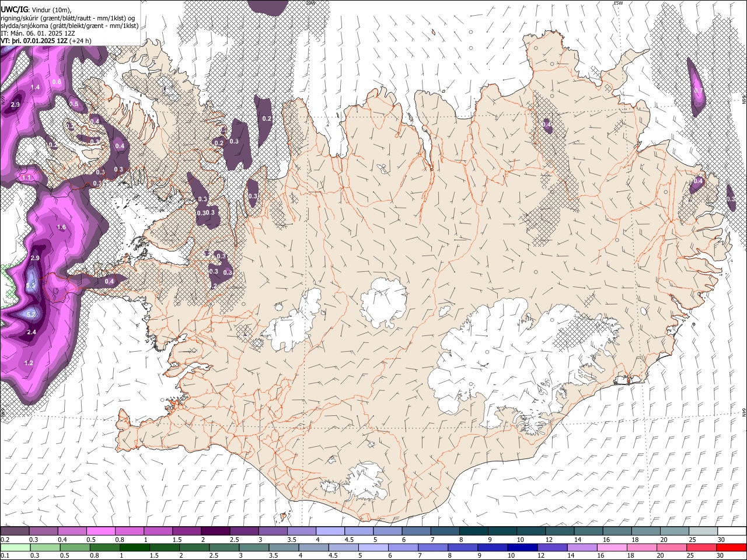
Task: Select the '0.6' precipitation value on the map
Action: coord(57,82)
